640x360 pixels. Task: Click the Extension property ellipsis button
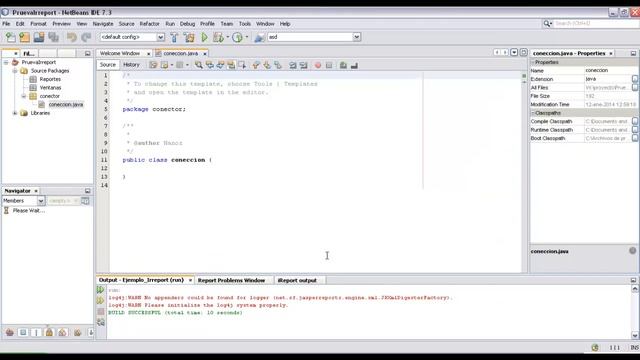635,79
